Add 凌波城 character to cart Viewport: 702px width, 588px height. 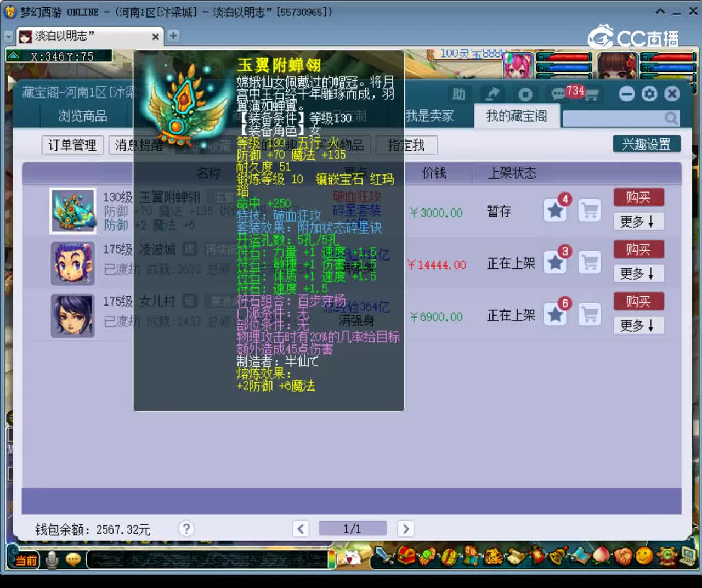590,262
